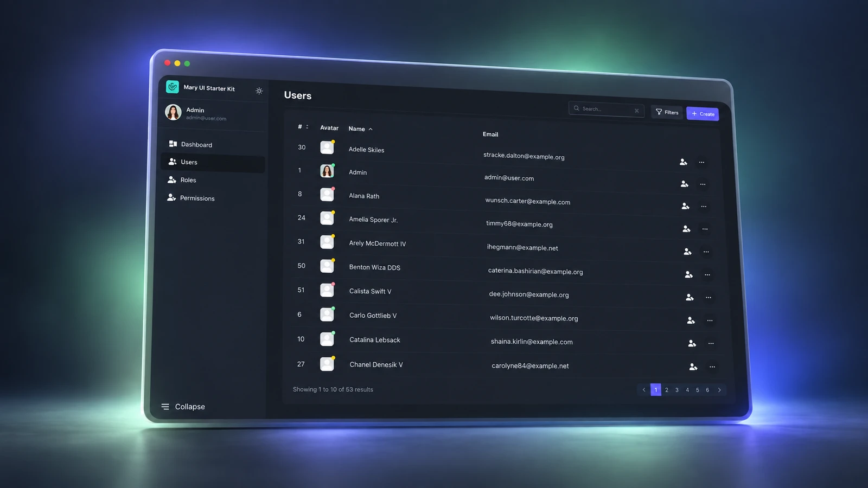Screen dimensions: 868x488
Task: Open more options for Admin row
Action: (703, 184)
